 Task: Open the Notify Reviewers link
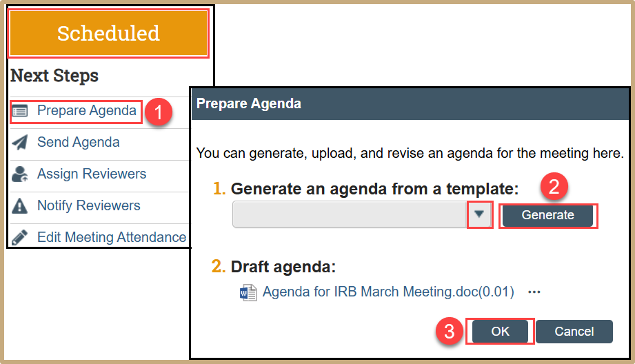[x=89, y=206]
